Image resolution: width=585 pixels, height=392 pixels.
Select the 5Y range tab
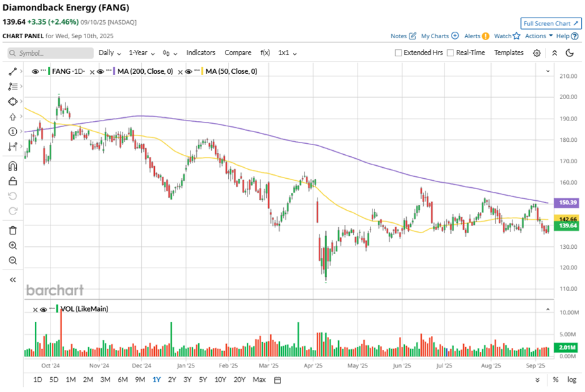(x=203, y=380)
